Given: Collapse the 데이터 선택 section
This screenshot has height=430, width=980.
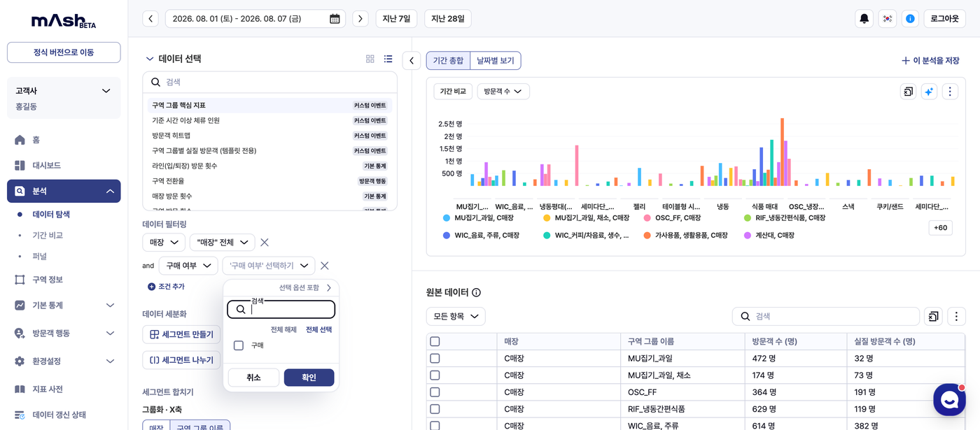Looking at the screenshot, I should [149, 59].
